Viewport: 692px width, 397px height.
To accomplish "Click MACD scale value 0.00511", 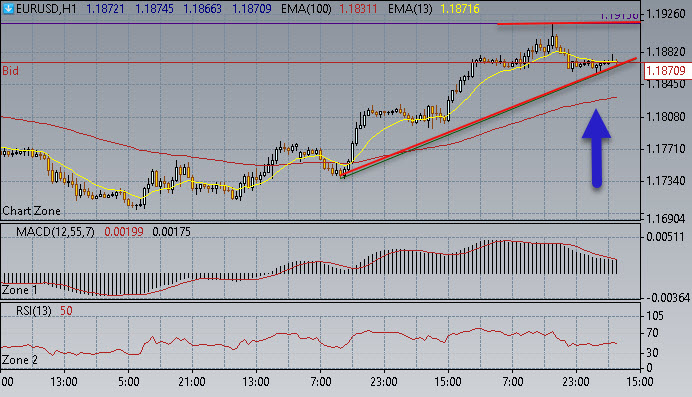I will [x=666, y=237].
